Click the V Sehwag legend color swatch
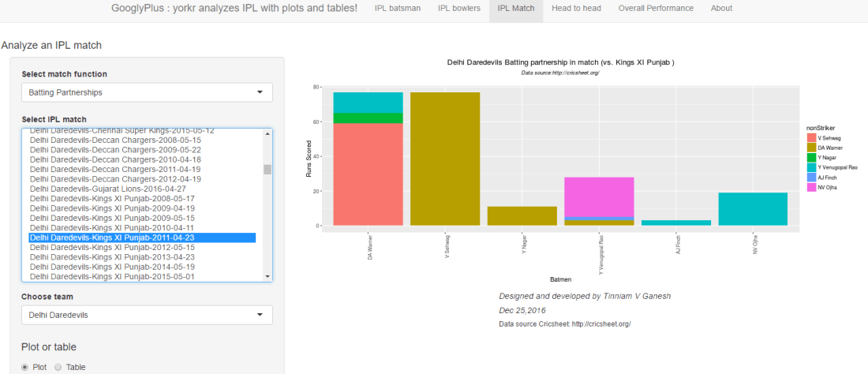 tap(811, 138)
